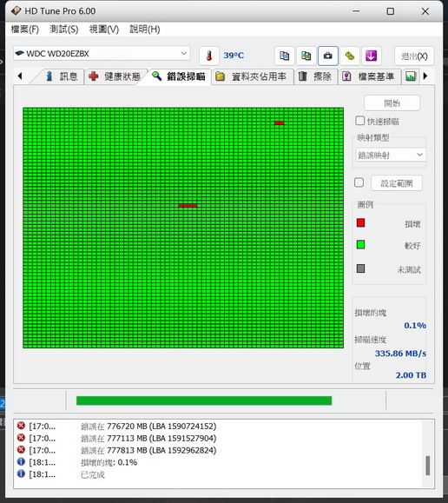Viewport: 448px width, 503px height.
Task: Click the 39°C temperature reading
Action: 234,56
